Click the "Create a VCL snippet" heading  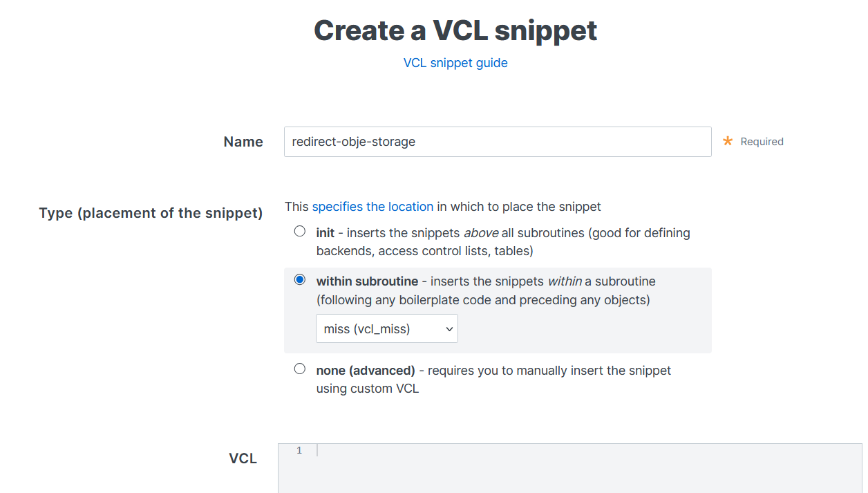pos(455,30)
